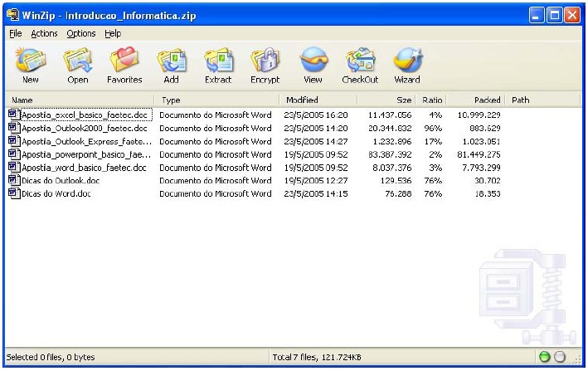Viewport: 588px width, 371px height.
Task: Click the Encrypt padlock icon
Action: (x=265, y=60)
